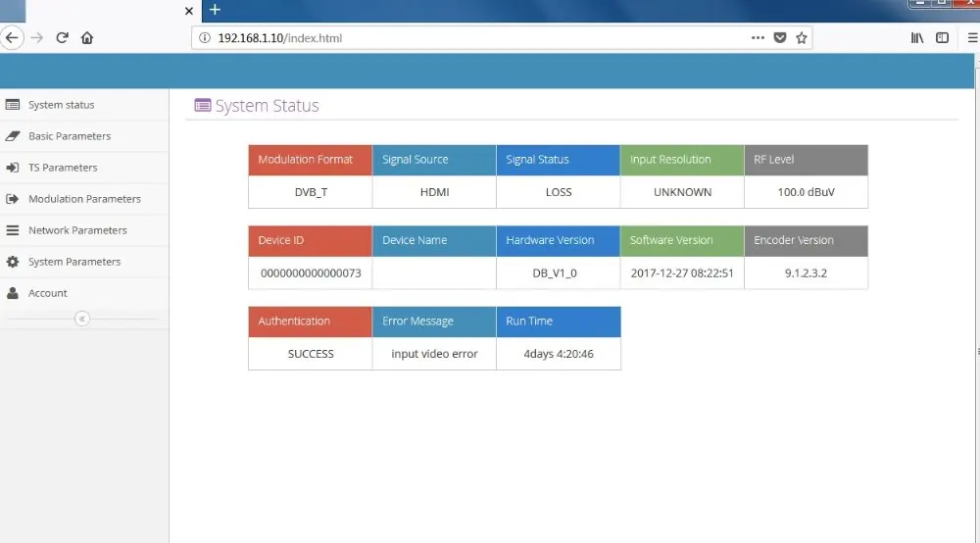
Task: Click the Device Name column header
Action: [x=434, y=240]
